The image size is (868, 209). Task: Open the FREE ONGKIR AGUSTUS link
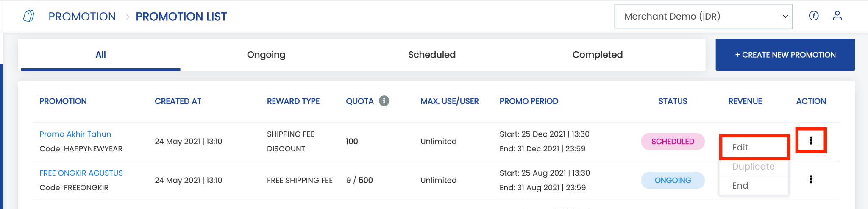[81, 173]
